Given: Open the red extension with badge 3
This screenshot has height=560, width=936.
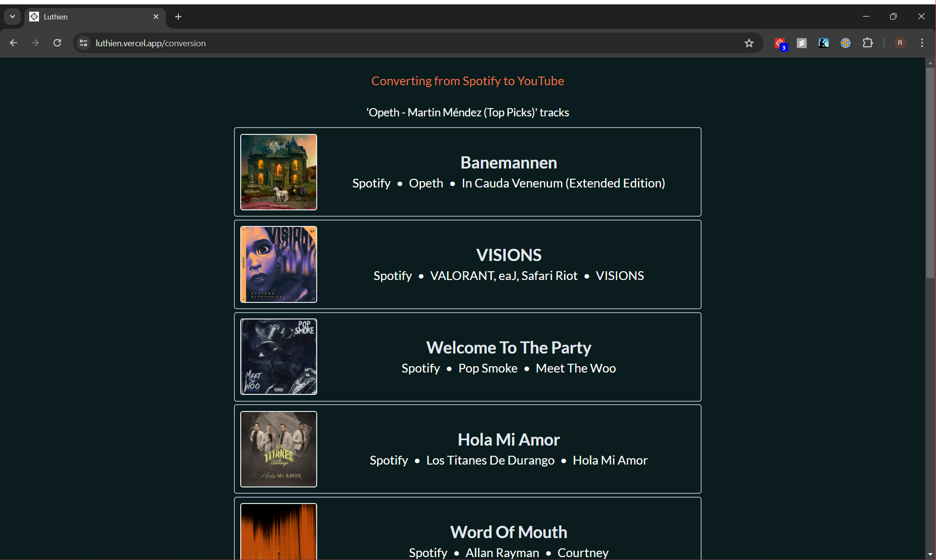Looking at the screenshot, I should point(780,43).
